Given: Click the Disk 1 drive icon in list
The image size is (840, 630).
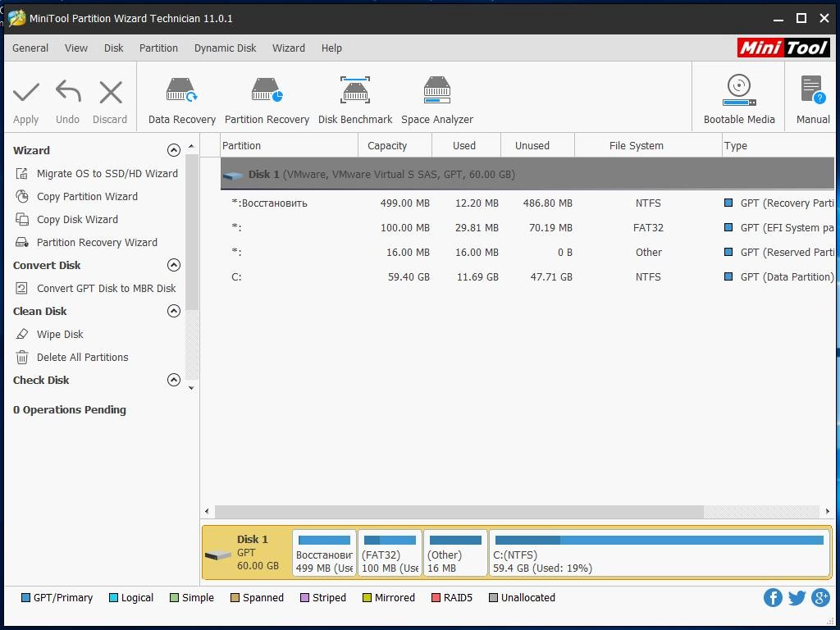Looking at the screenshot, I should [x=233, y=176].
